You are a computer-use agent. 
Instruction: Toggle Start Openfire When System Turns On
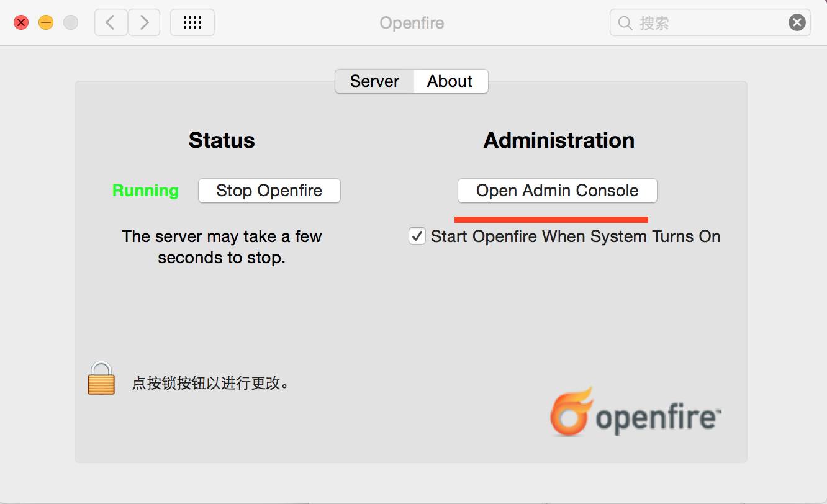[417, 236]
